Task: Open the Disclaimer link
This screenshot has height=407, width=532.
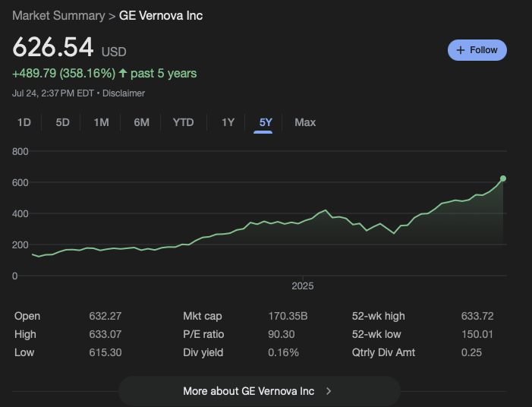Action: 124,93
